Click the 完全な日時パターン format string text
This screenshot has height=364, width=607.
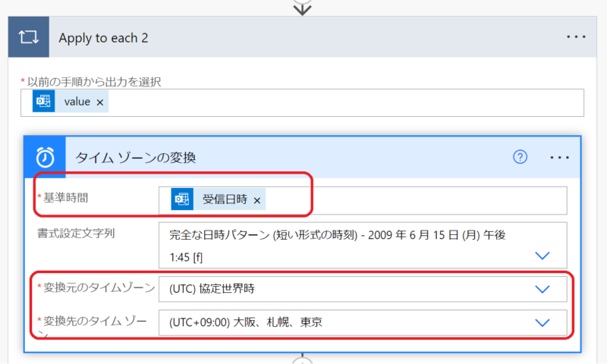334,236
